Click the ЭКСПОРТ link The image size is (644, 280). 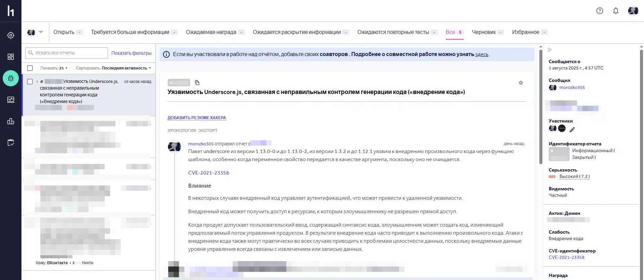tap(208, 131)
